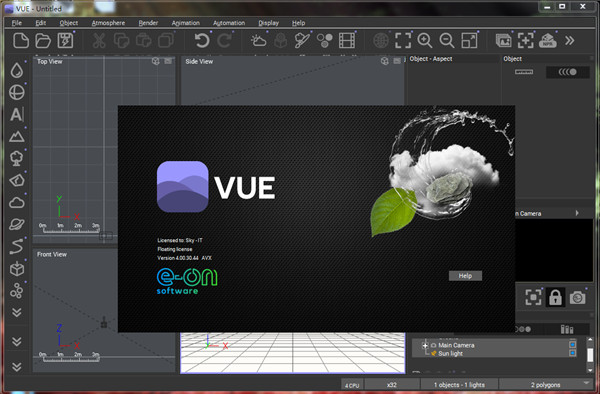Click the paint brush tool icon
Viewport: 600px width, 394px height.
pyautogui.click(x=302, y=41)
